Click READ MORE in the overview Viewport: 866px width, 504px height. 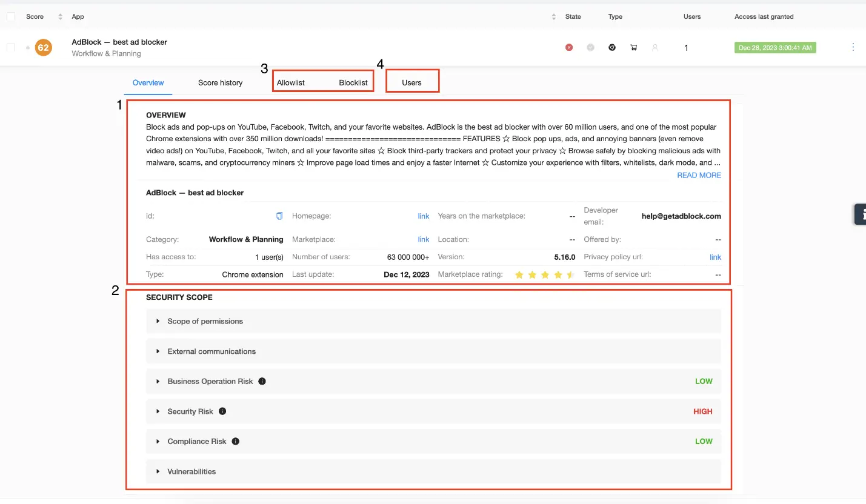coord(699,175)
